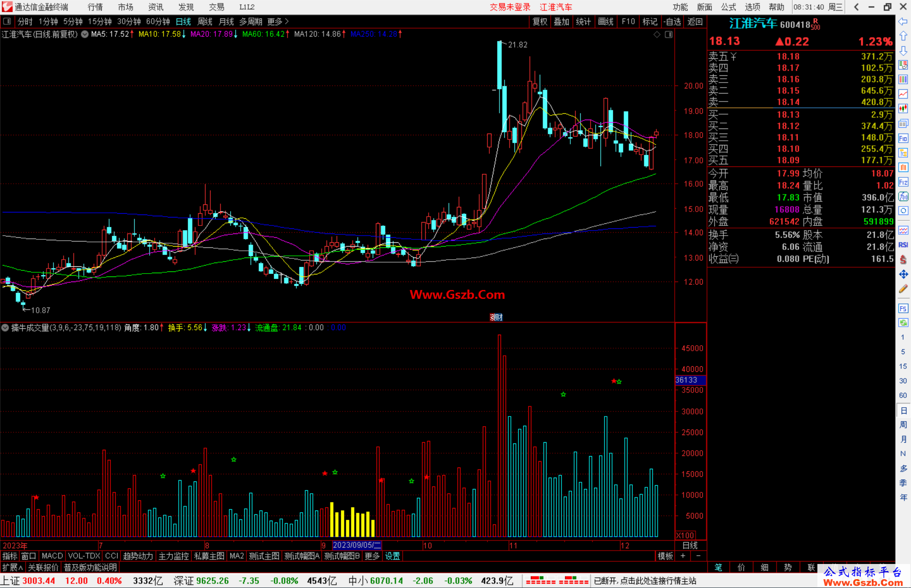Open the 多周期 multi-period option

251,21
